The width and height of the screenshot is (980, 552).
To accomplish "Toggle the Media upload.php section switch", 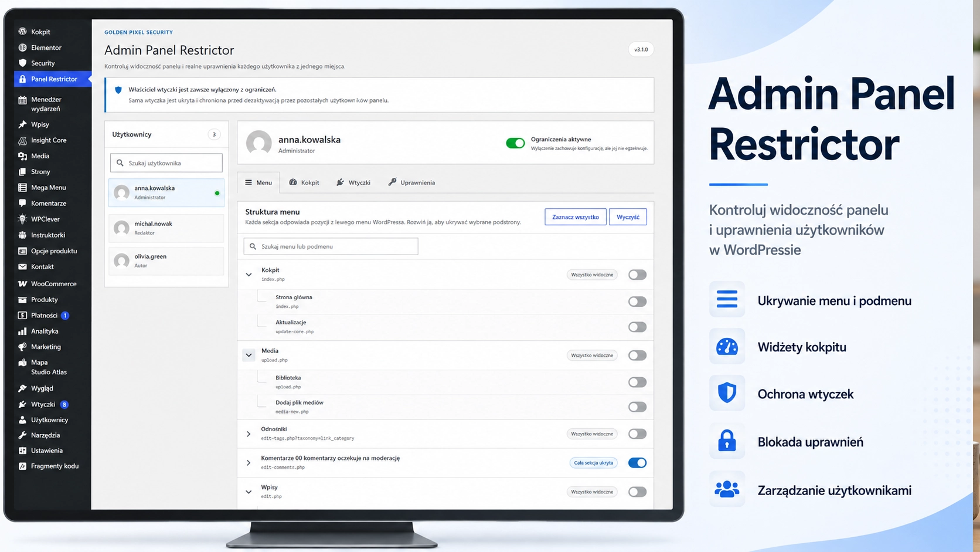I will (x=637, y=355).
